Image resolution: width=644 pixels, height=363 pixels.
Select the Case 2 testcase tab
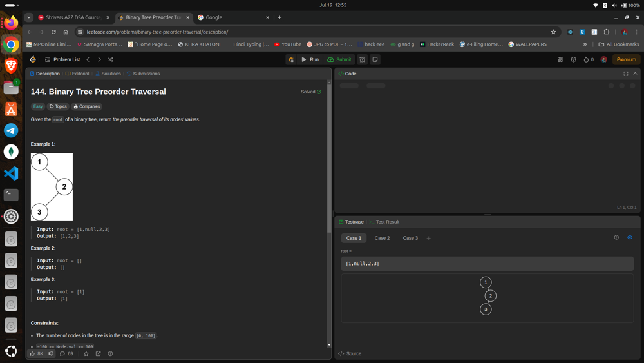(382, 238)
